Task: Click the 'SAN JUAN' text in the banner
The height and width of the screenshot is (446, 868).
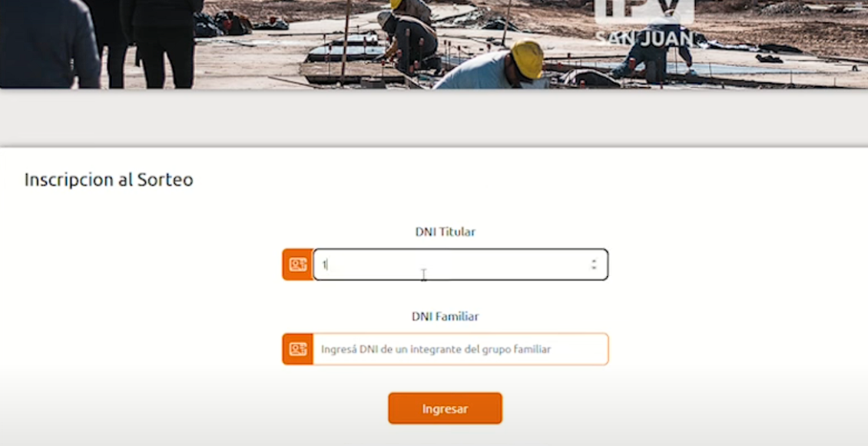Action: [x=644, y=37]
